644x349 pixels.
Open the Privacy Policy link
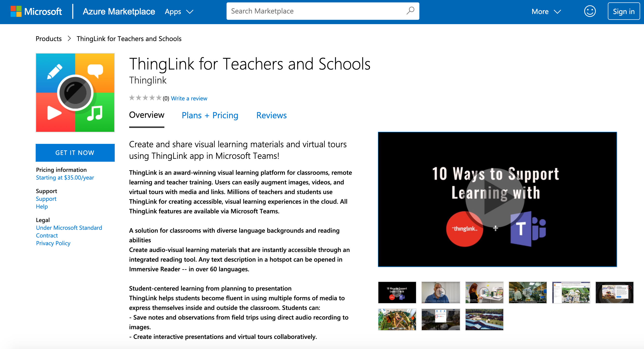(53, 243)
